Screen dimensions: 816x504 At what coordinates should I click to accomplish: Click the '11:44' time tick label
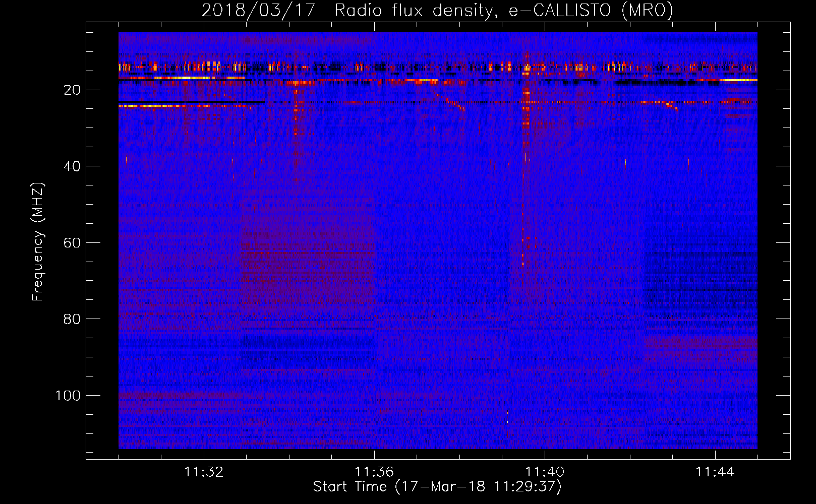(715, 472)
